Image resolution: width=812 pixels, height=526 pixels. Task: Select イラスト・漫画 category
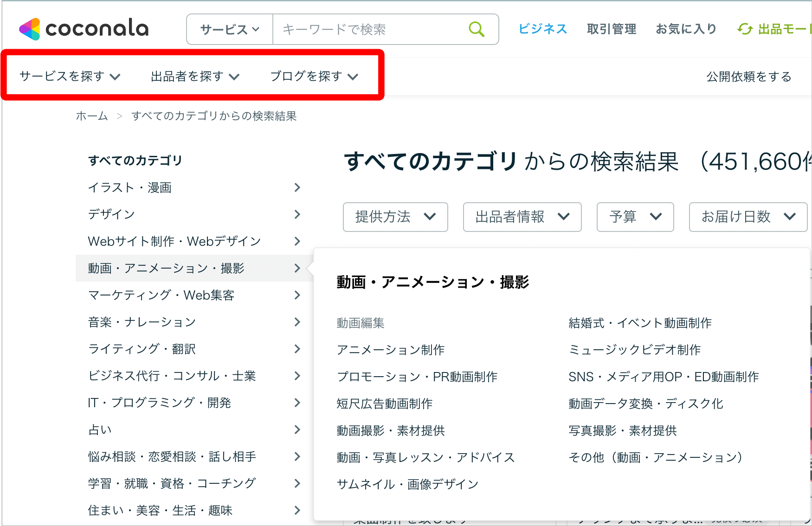click(x=194, y=187)
